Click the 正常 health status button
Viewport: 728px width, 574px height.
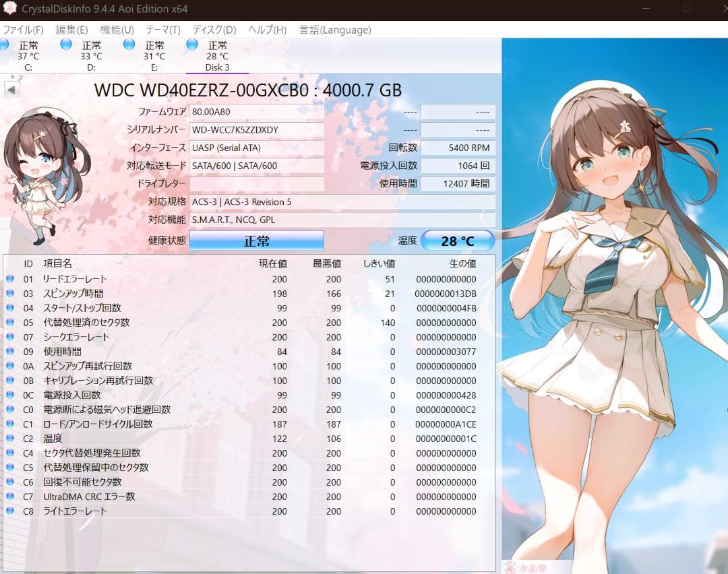(256, 241)
